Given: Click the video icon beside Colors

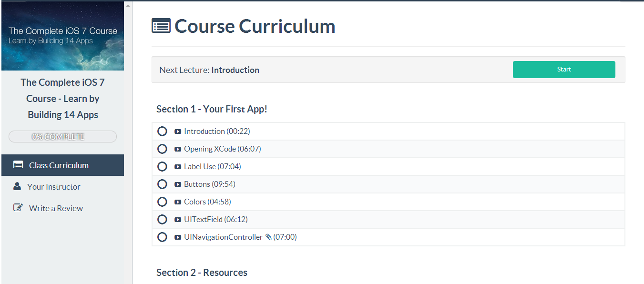Looking at the screenshot, I should (x=178, y=202).
